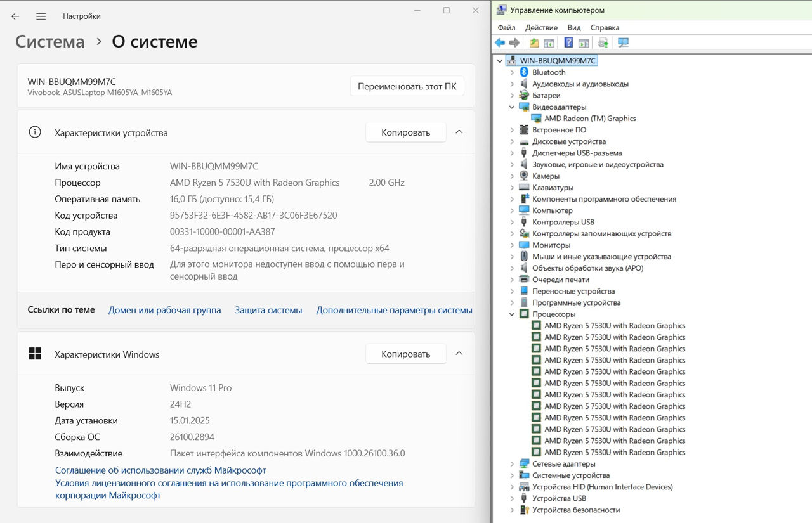Open the Вид menu
The width and height of the screenshot is (812, 523).
(574, 28)
